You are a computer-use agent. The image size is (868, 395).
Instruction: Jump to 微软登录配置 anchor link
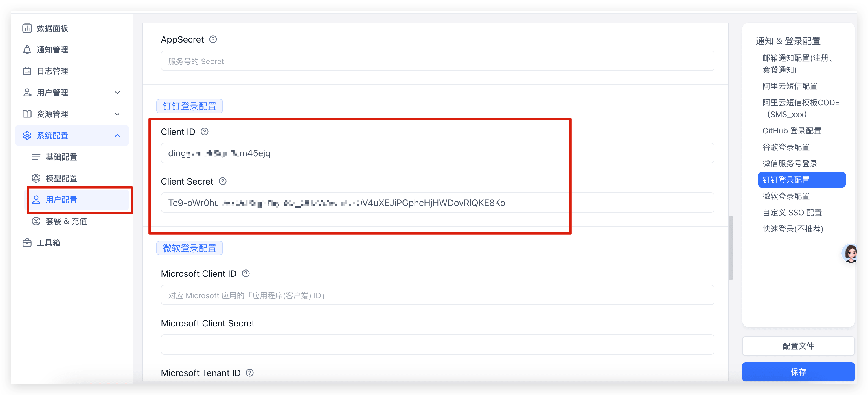786,196
